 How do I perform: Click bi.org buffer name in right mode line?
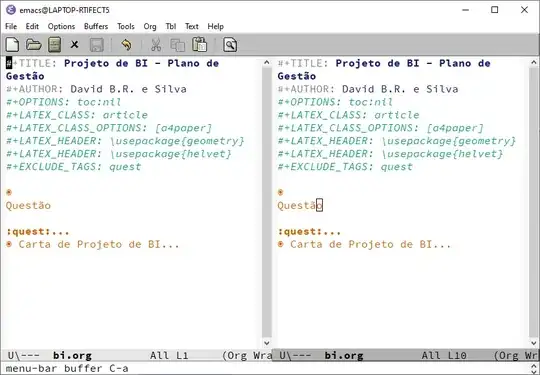(x=344, y=356)
